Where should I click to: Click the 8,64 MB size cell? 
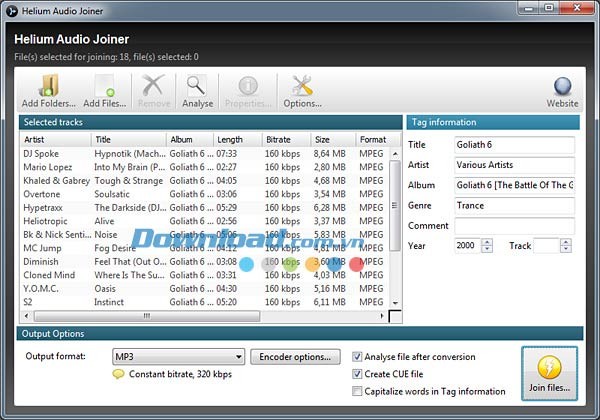pyautogui.click(x=329, y=154)
